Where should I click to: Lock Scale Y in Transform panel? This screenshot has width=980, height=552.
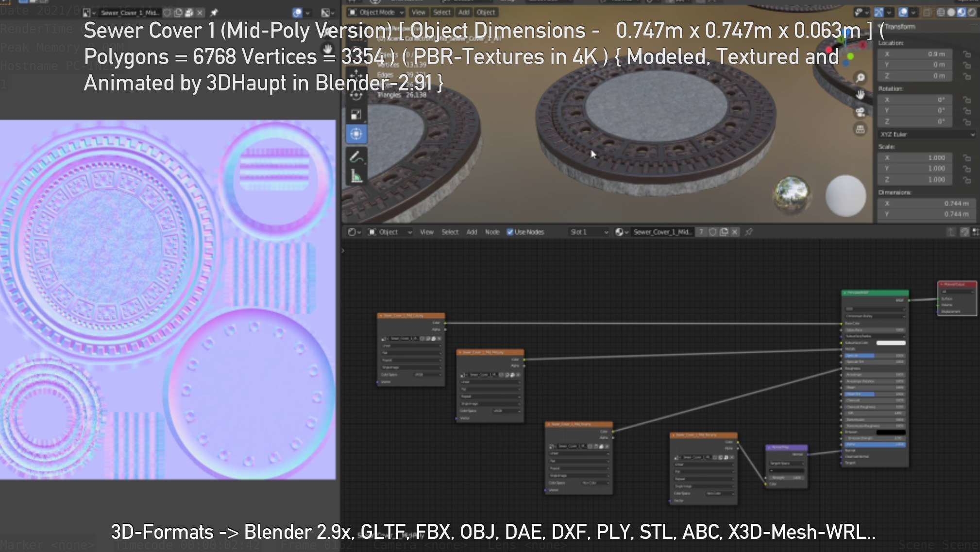[x=967, y=169]
